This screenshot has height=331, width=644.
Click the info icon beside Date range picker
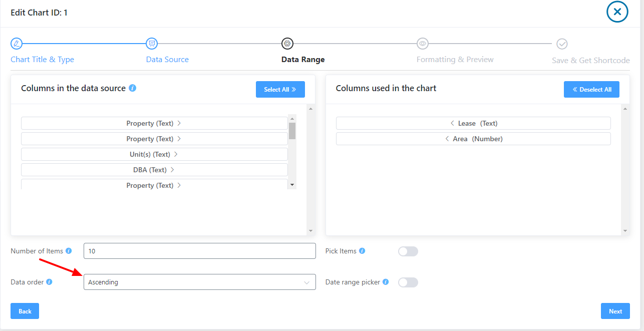[385, 282]
